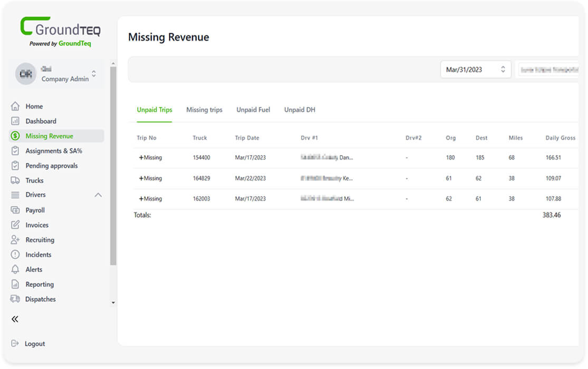
Task: Click the Incidents exclamation icon
Action: pyautogui.click(x=15, y=255)
